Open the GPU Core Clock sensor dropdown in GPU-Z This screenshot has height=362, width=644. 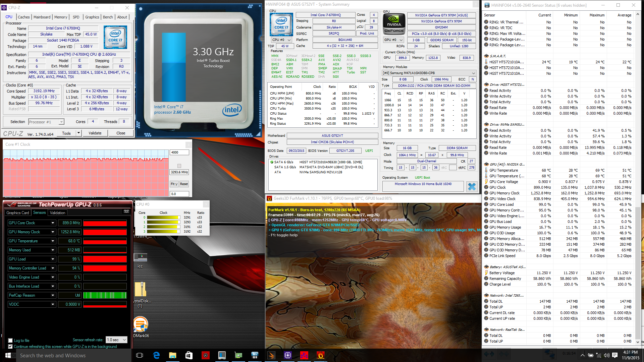pos(53,223)
